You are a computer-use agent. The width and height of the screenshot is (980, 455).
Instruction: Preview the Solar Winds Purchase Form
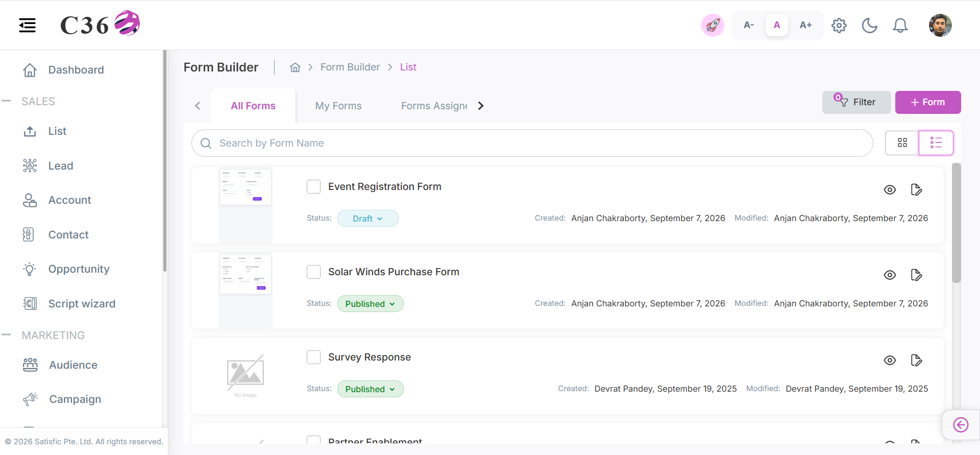pos(890,275)
